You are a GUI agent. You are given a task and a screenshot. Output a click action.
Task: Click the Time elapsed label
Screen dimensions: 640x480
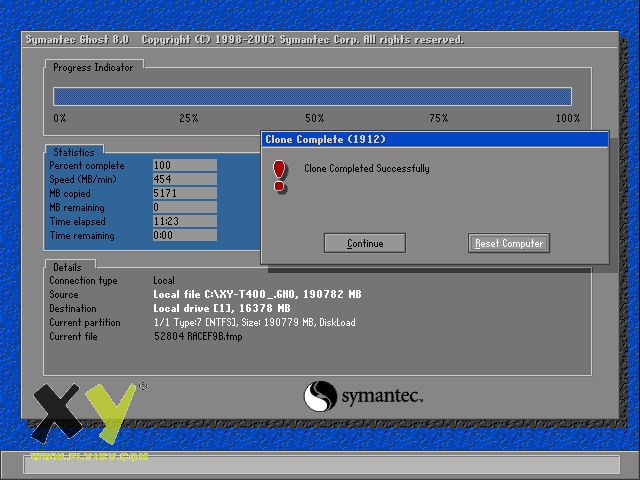(78, 221)
